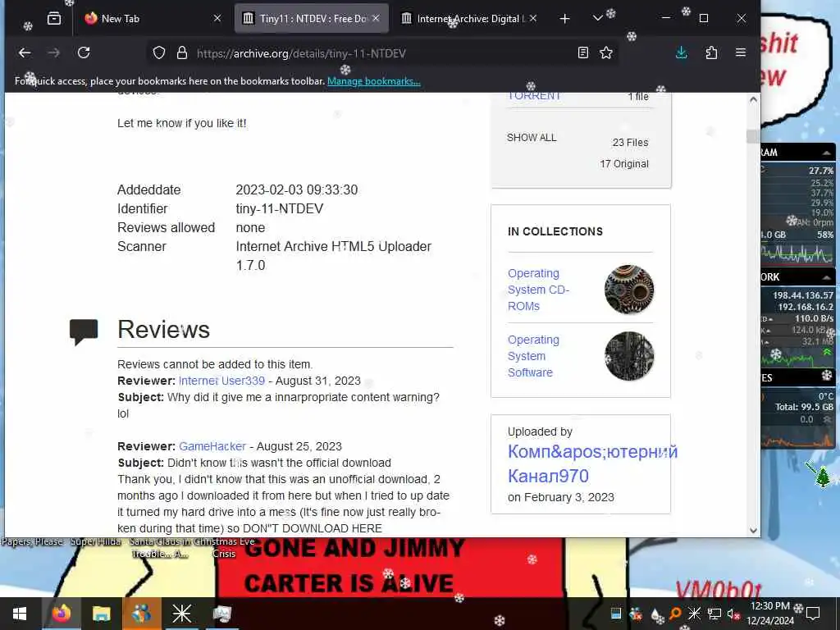Collapse the network section in the sidebar gadget

point(827,277)
